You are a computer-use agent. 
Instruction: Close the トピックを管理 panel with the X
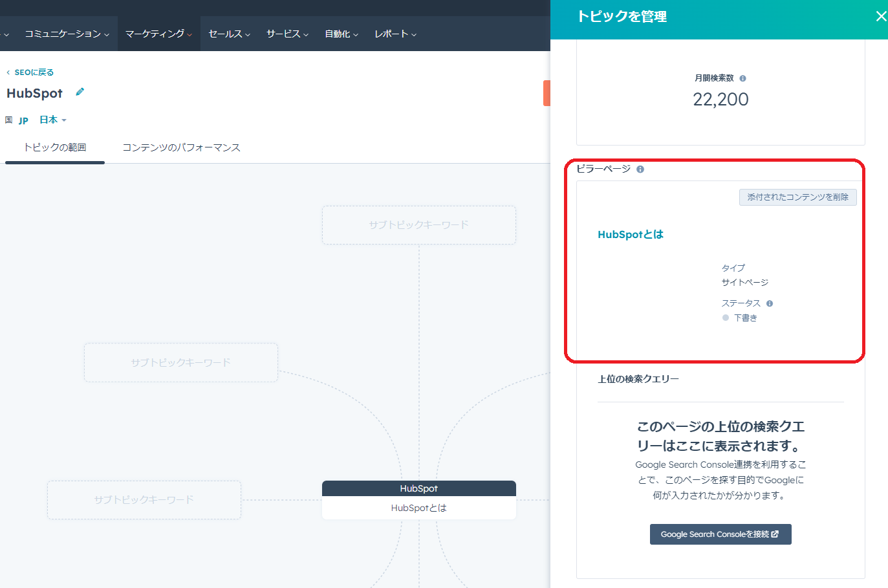881,16
